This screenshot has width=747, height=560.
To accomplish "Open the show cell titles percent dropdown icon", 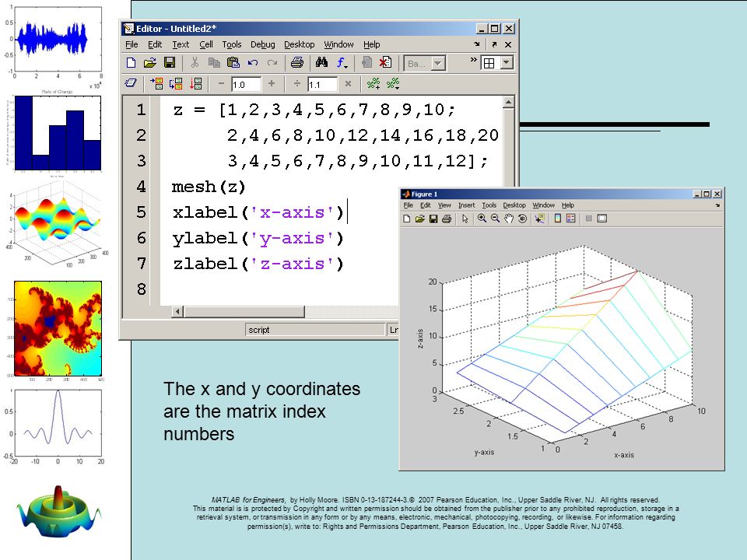I will coord(393,84).
